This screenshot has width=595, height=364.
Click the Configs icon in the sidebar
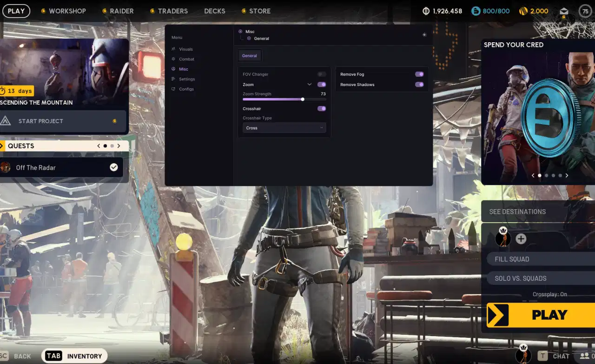173,89
